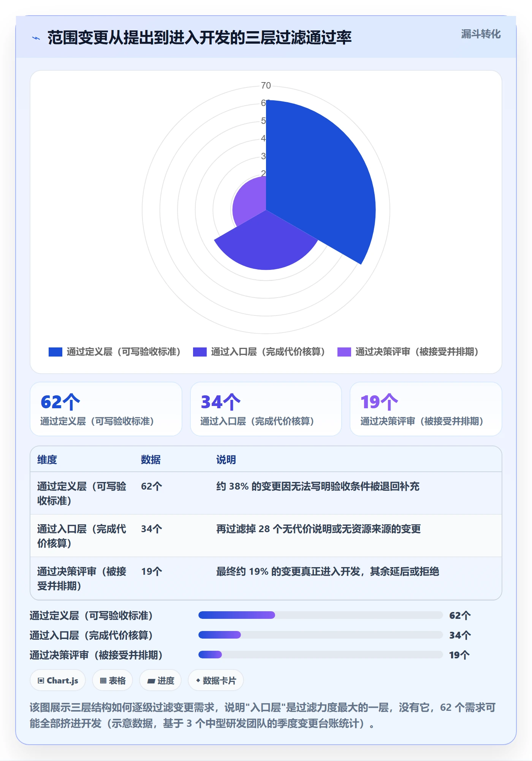Viewport: 532px width, 761px height.
Task: Click the text 再过滤掉 28 个无代价说明或无资源来源的变更
Action: pyautogui.click(x=318, y=529)
